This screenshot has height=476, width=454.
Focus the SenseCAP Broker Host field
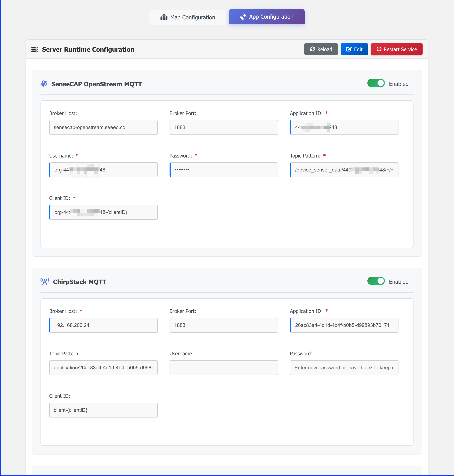103,127
